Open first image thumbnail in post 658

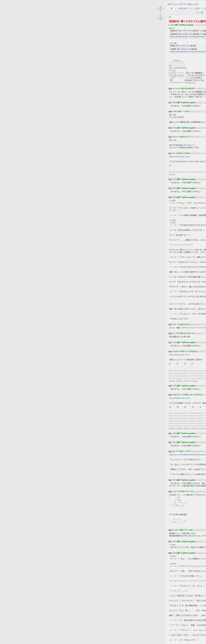coord(172,365)
